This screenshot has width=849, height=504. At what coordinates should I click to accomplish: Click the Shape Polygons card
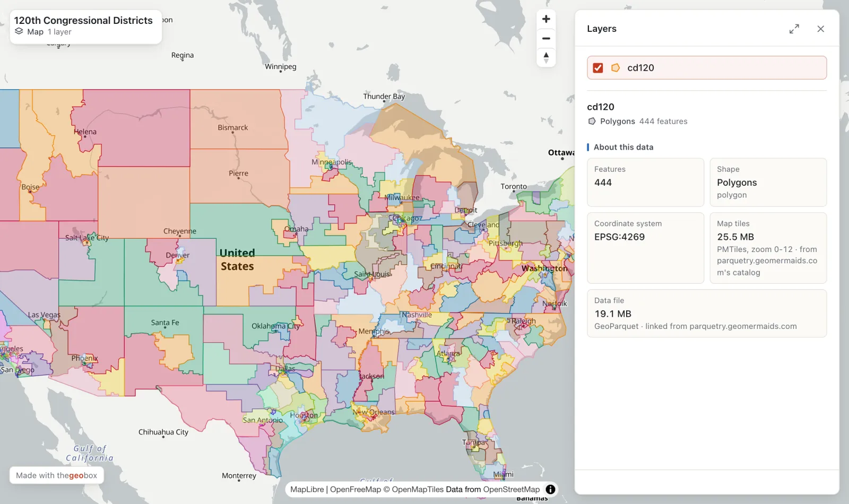(768, 182)
